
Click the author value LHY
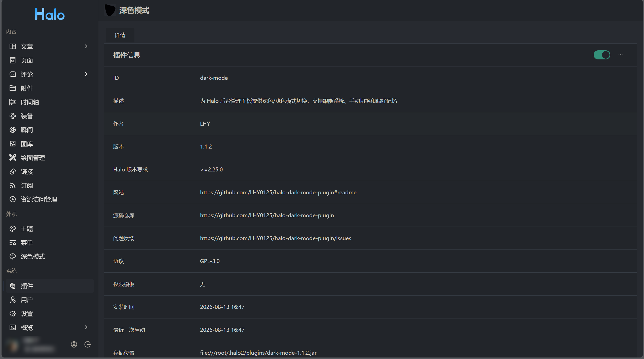[x=205, y=124]
